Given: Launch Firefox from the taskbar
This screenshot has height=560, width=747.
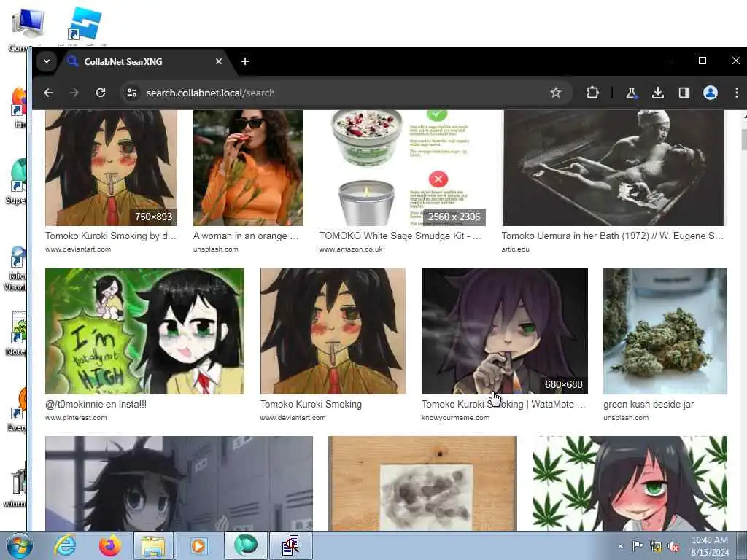Looking at the screenshot, I should 110,545.
